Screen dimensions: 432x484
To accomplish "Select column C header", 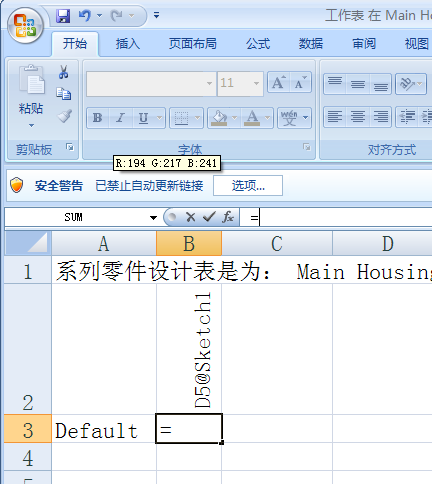I will (277, 244).
